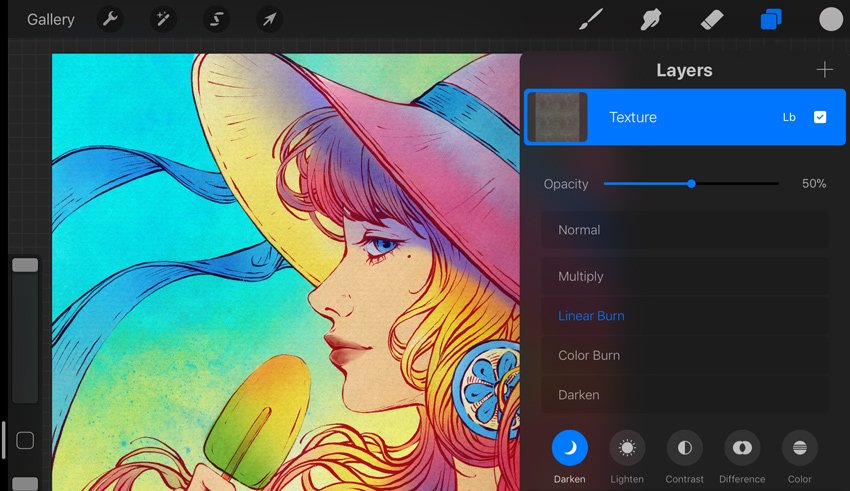The height and width of the screenshot is (491, 850).
Task: Choose the Darken blend mode list entry
Action: coord(685,395)
